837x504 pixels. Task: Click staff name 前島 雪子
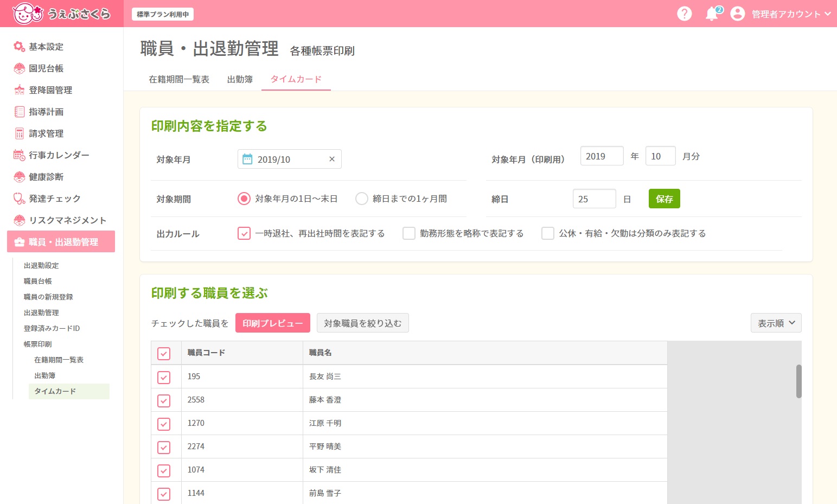coord(325,493)
